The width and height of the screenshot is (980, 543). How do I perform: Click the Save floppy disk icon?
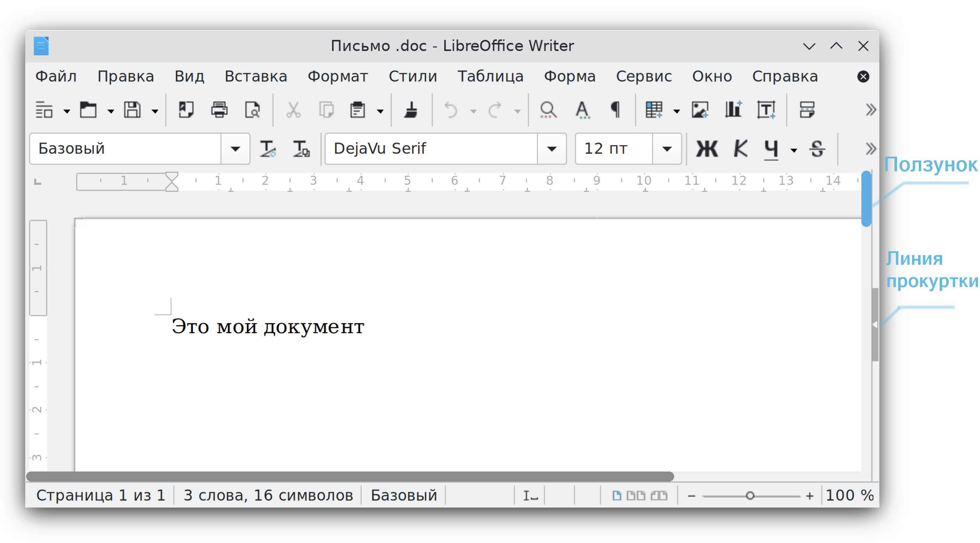tap(132, 110)
